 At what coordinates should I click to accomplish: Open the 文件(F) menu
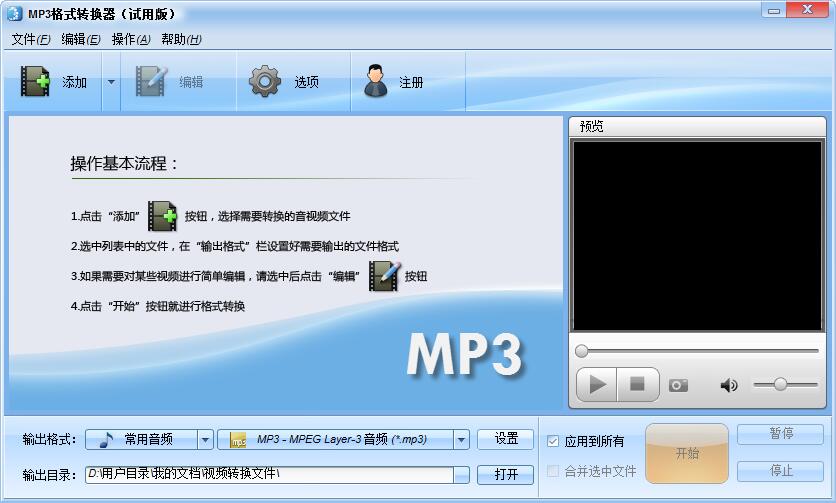click(x=30, y=39)
